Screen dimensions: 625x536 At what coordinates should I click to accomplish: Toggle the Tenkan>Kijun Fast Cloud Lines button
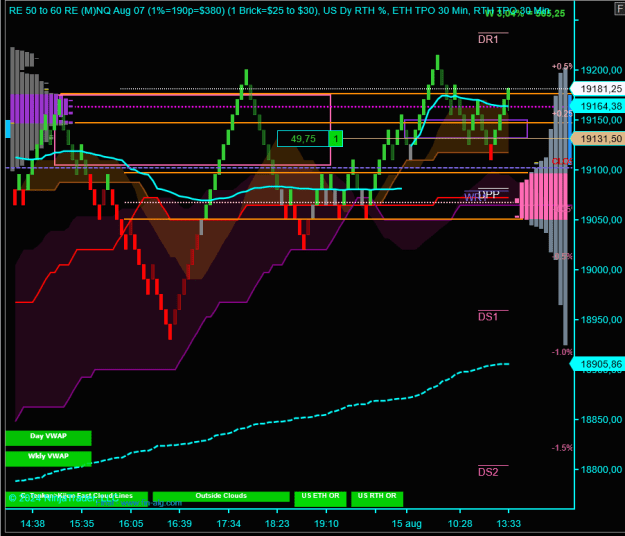coord(77,497)
